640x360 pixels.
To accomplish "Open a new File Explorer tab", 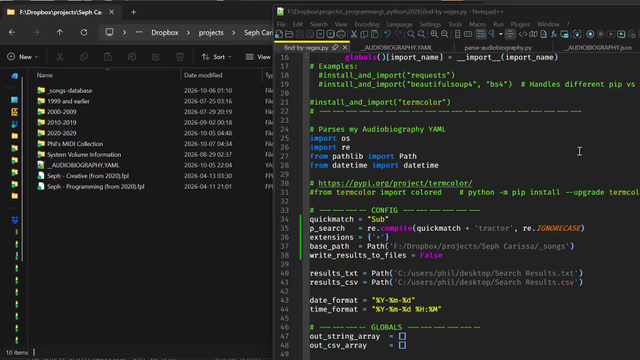I will (133, 12).
